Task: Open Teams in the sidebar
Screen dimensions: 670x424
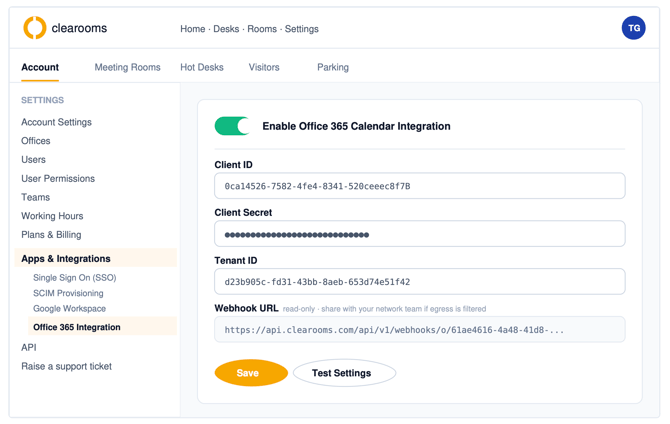Action: point(35,197)
